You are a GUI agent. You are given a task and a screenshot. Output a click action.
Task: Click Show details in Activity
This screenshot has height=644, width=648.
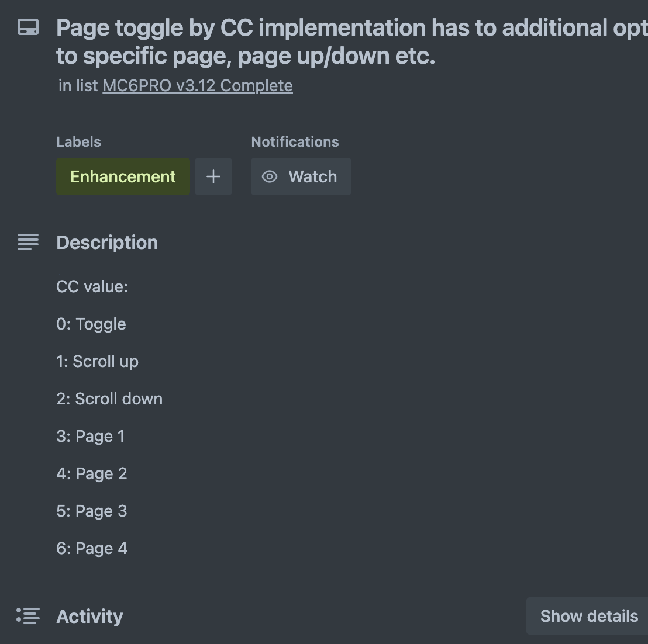coord(588,616)
